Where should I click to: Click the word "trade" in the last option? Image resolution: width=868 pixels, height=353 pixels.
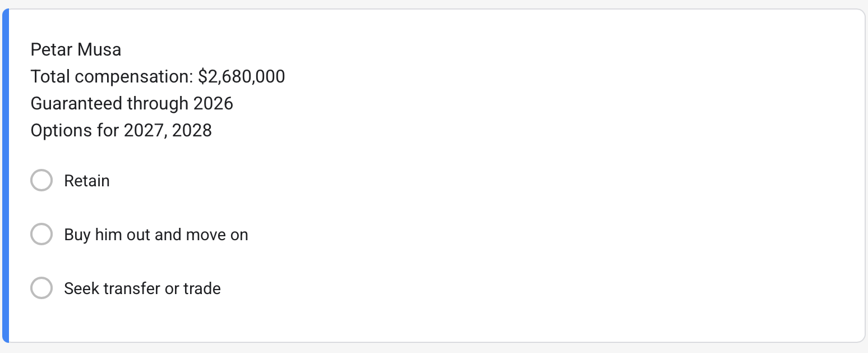(x=202, y=288)
